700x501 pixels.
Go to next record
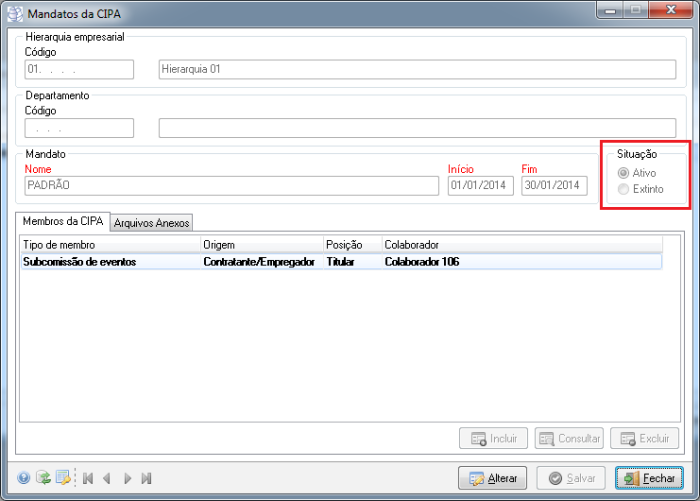[127, 478]
